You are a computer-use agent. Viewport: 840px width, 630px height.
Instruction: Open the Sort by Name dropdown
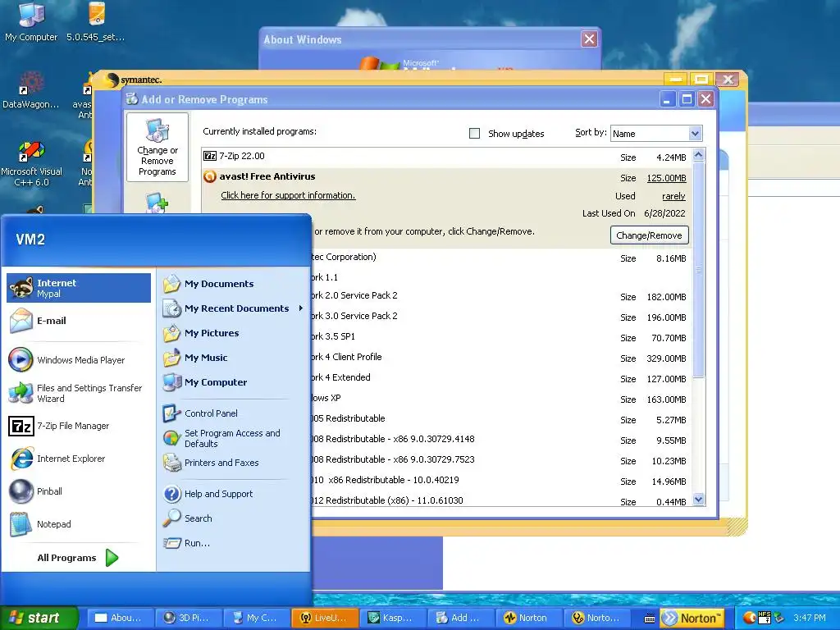click(695, 134)
